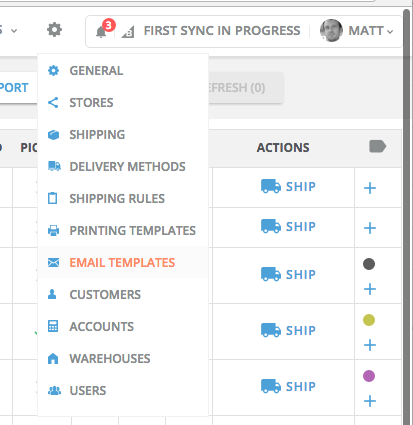Click the plus below the purple tag
This screenshot has height=425, width=413.
(370, 401)
